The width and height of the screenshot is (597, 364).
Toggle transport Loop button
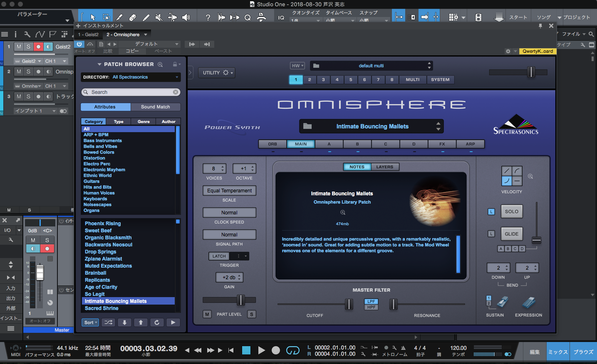click(293, 350)
